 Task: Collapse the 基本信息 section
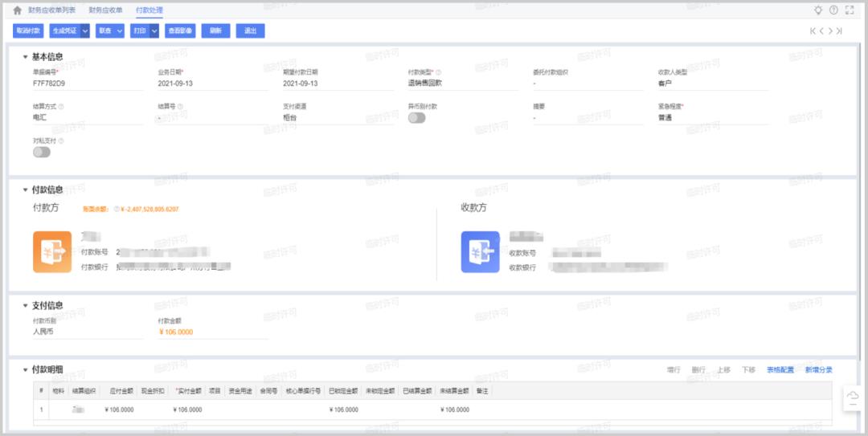25,57
